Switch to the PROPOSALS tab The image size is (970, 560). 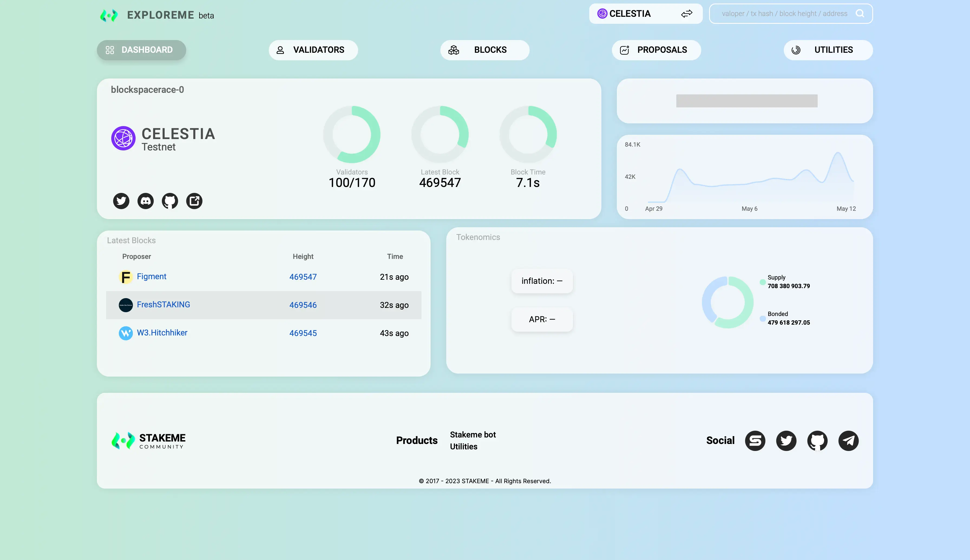(656, 50)
